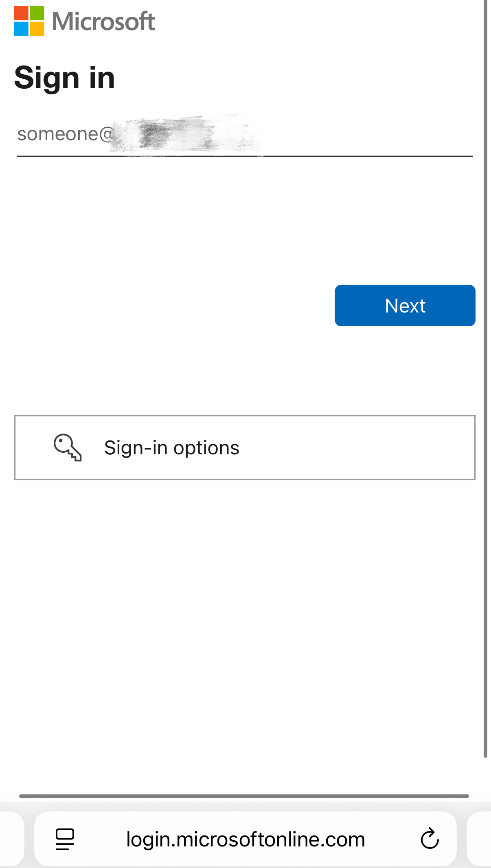Reload the page with the refresh icon

click(x=430, y=839)
